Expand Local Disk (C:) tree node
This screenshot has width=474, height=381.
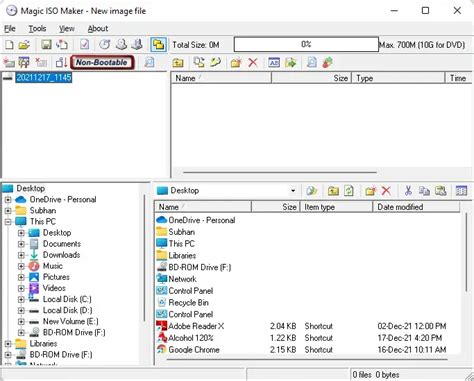21,299
